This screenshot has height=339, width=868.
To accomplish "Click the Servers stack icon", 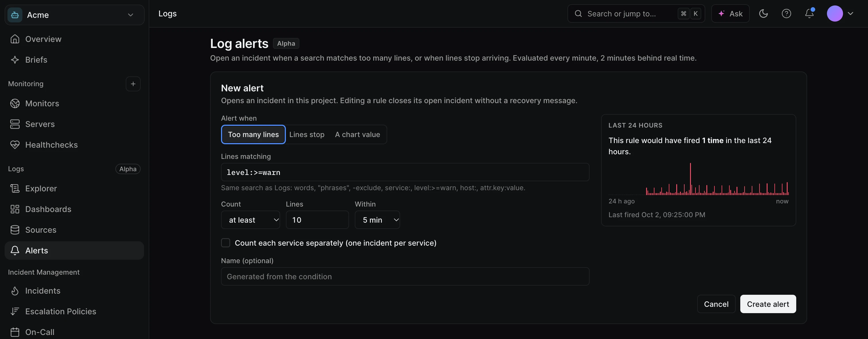I will click(15, 124).
